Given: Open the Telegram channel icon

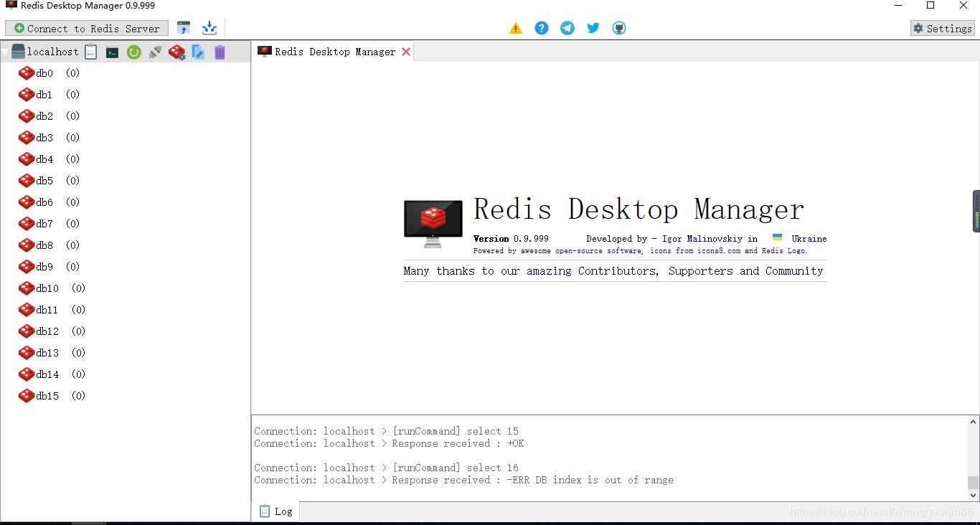Looking at the screenshot, I should click(x=567, y=28).
